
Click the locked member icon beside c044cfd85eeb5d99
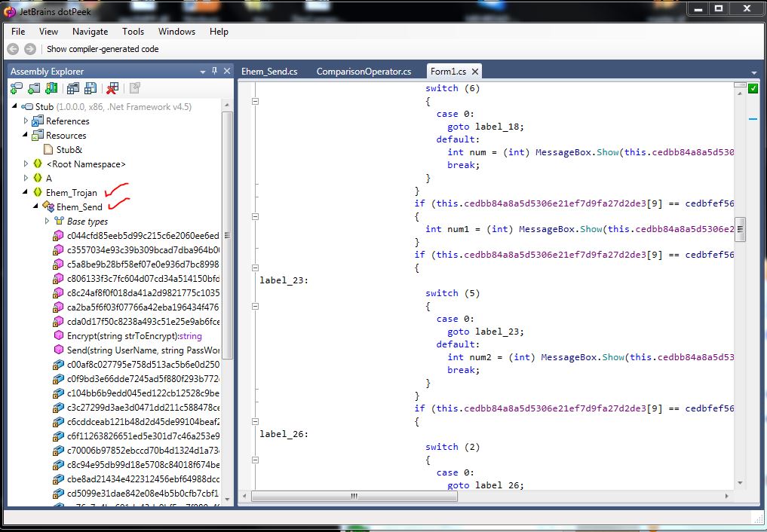pyautogui.click(x=58, y=236)
